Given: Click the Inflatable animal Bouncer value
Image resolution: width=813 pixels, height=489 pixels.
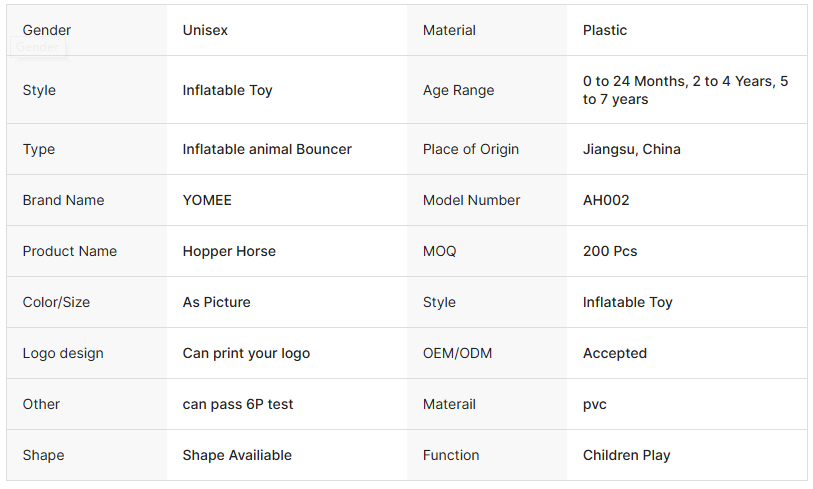Looking at the screenshot, I should (267, 149).
